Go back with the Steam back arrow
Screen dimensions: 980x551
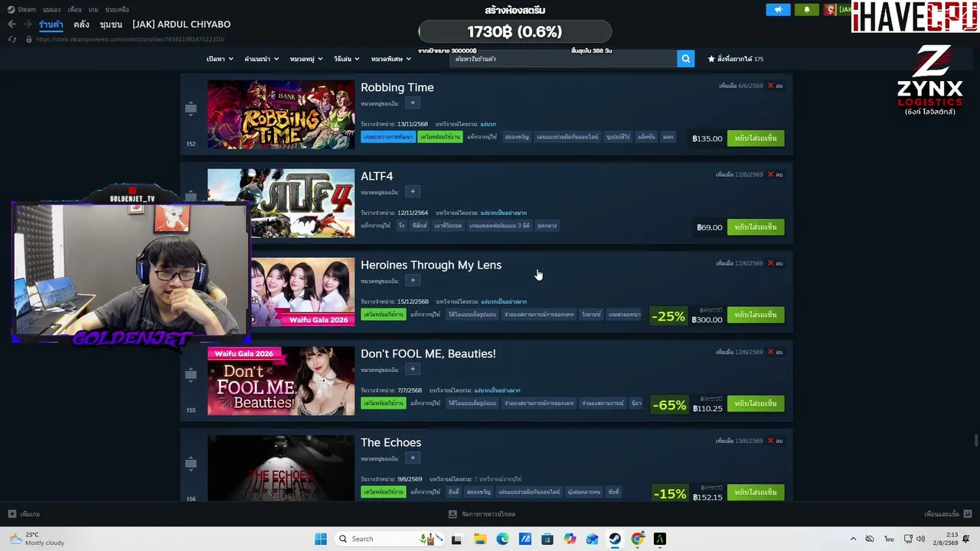[x=11, y=24]
